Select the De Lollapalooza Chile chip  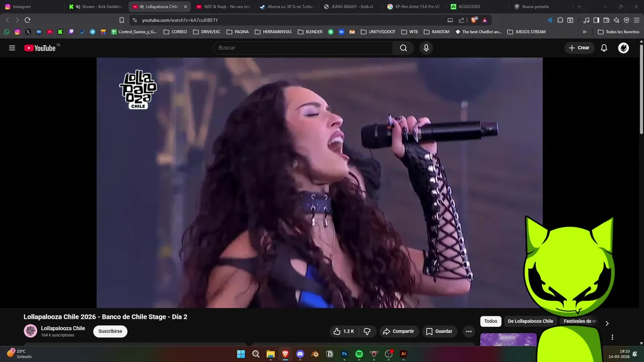530,321
